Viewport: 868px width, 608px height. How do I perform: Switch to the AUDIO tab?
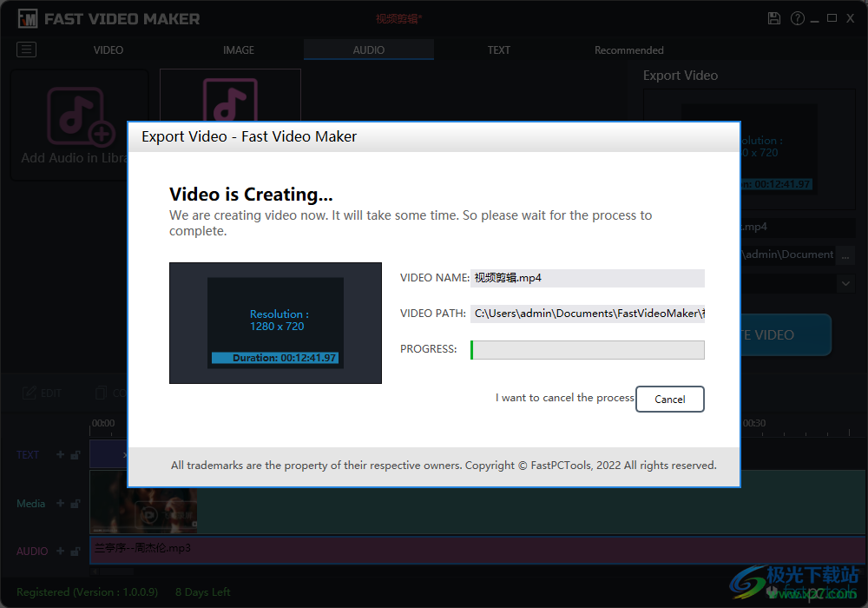[369, 50]
